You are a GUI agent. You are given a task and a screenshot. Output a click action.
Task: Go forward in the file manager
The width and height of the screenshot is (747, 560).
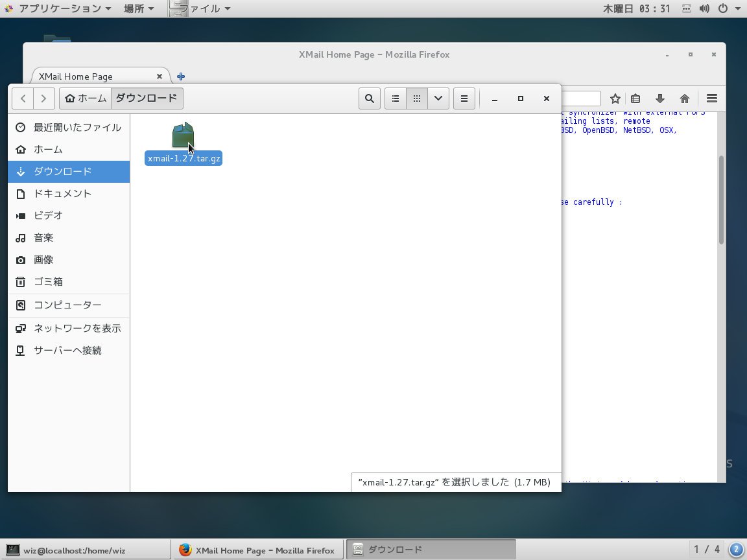point(44,99)
